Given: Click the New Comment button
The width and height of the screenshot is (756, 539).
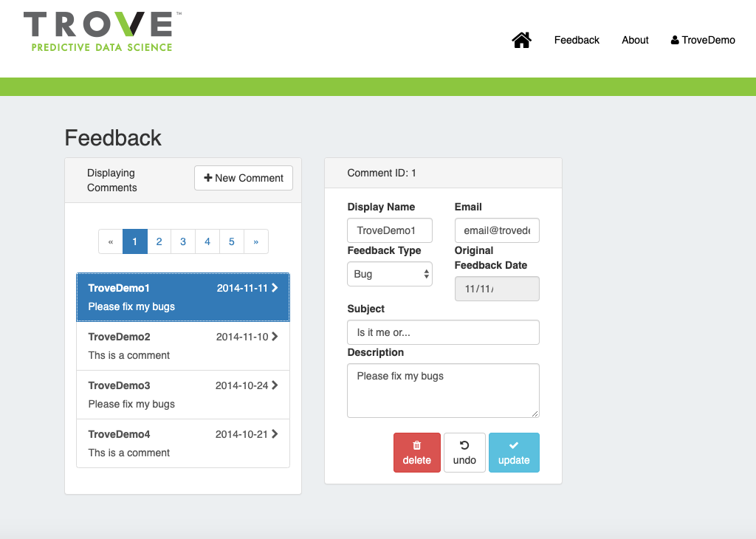Looking at the screenshot, I should (244, 178).
